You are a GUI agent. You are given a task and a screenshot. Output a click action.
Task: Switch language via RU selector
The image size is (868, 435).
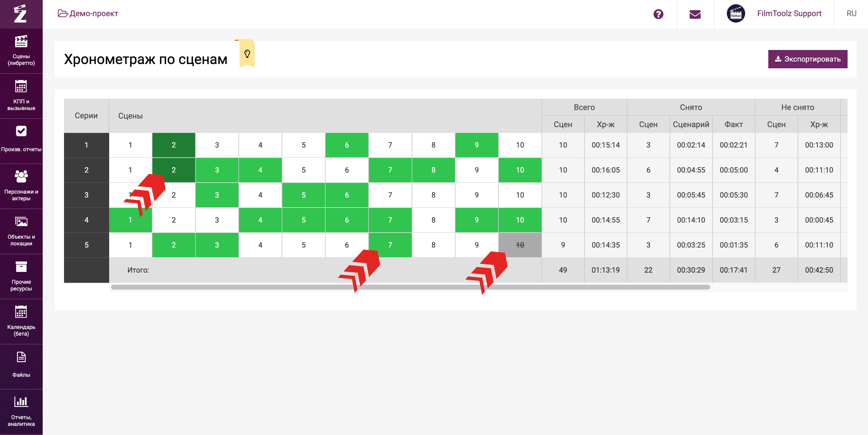[x=851, y=13]
